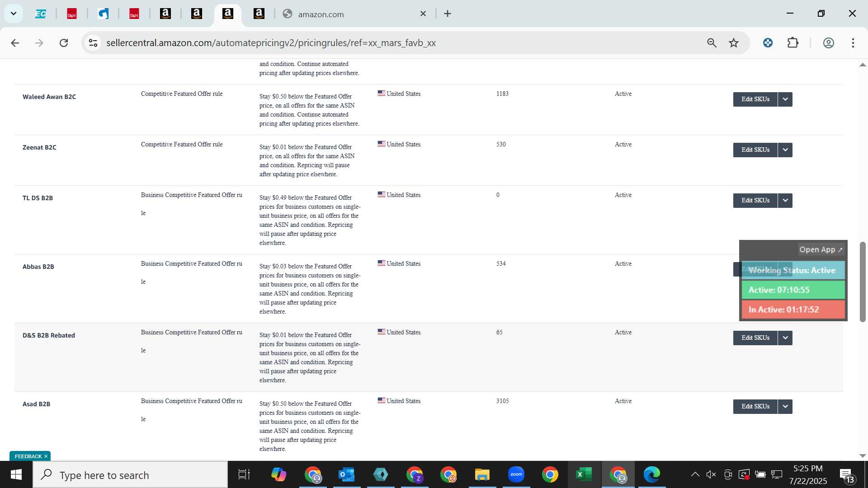Click scroll up arrow of page scrollbar
Image resolution: width=868 pixels, height=488 pixels.
click(x=863, y=65)
